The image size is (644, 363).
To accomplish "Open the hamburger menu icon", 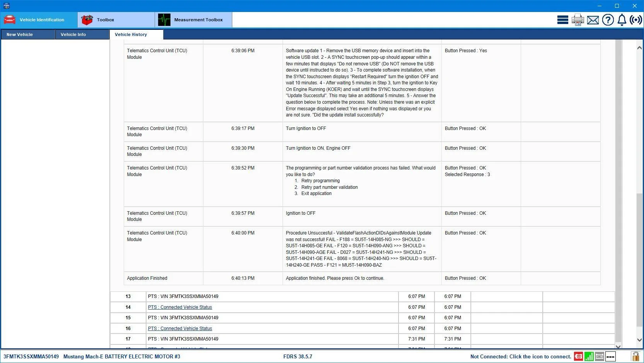I will [x=562, y=20].
